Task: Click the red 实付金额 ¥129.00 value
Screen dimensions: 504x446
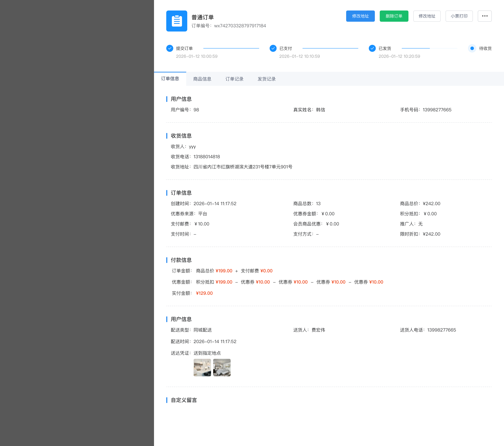Action: click(x=204, y=293)
